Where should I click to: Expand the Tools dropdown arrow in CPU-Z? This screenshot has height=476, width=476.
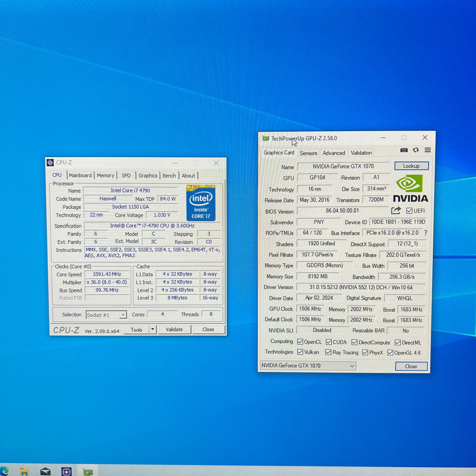[x=153, y=329]
